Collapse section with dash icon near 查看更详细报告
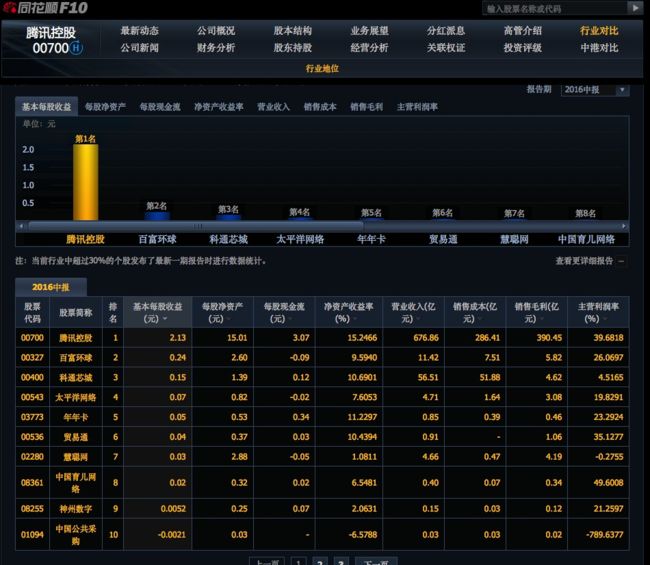 (621, 261)
